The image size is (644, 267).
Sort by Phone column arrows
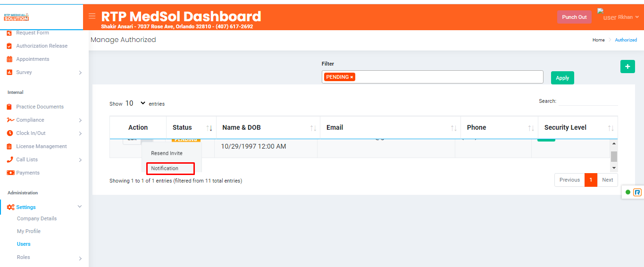click(531, 128)
